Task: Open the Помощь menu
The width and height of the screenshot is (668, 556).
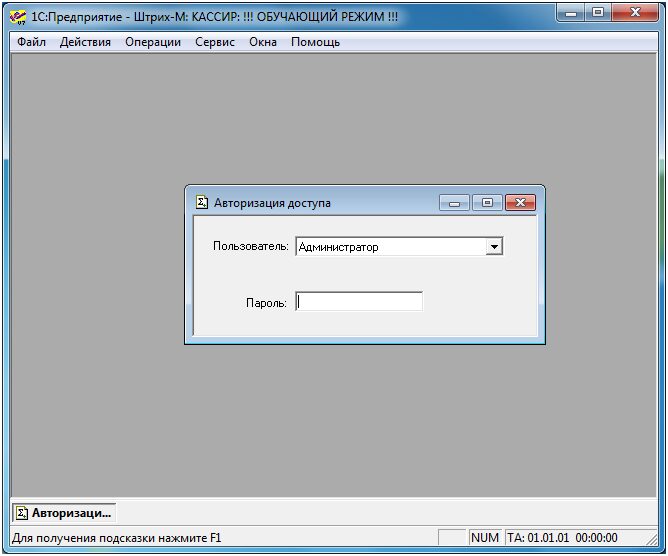Action: [315, 42]
